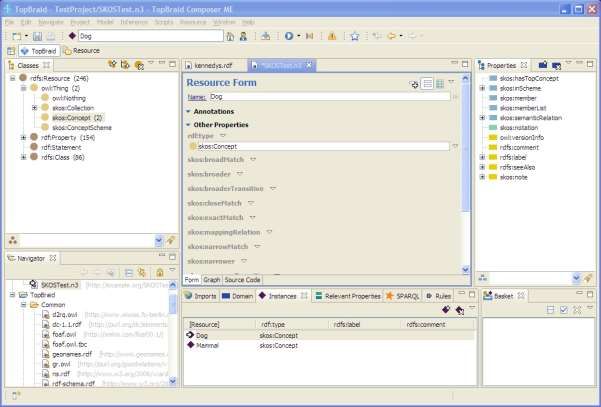Click the hierarchy icon below the Properties tree

[x=483, y=278]
